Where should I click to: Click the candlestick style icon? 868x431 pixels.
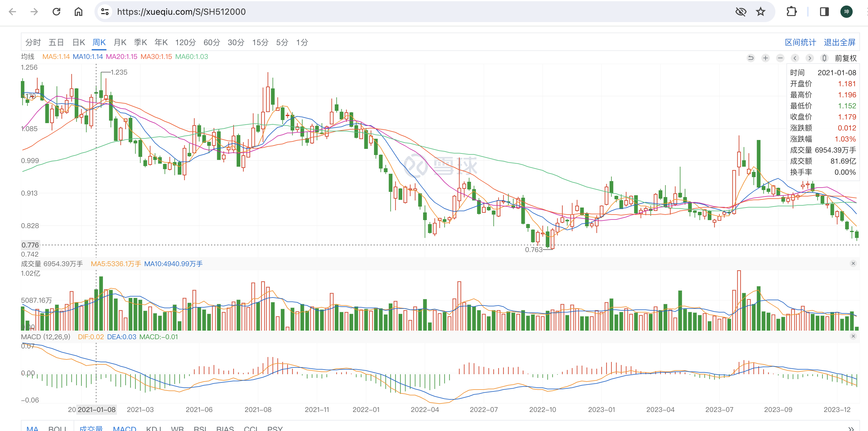(824, 58)
